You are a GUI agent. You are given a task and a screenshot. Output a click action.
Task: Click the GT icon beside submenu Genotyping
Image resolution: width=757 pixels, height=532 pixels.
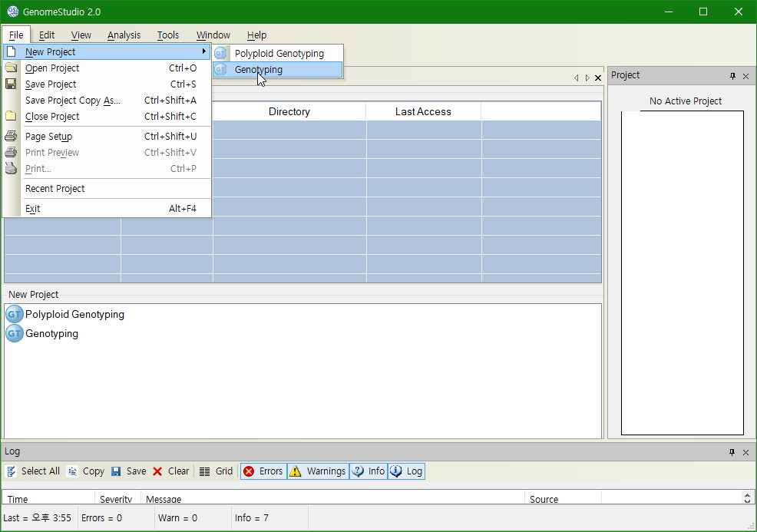point(220,70)
